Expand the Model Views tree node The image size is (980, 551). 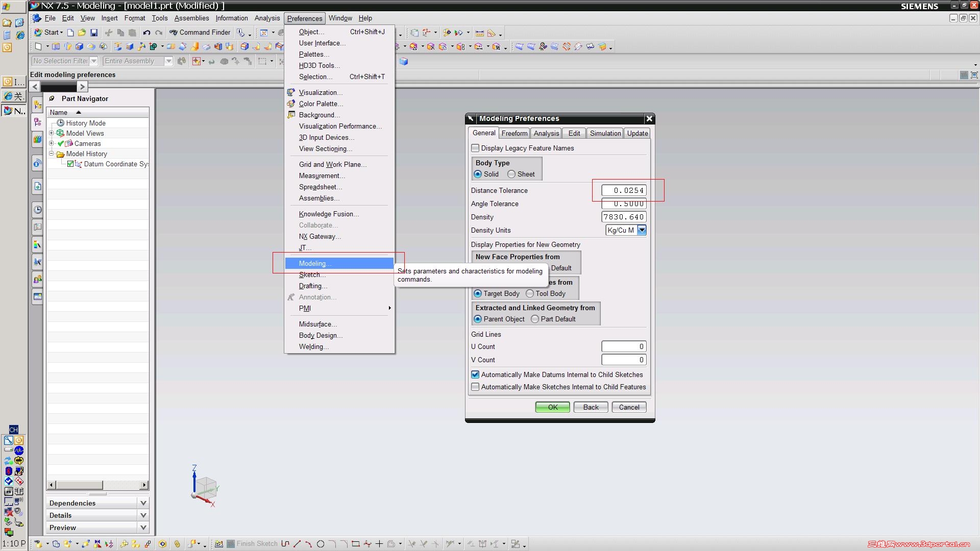pos(51,133)
